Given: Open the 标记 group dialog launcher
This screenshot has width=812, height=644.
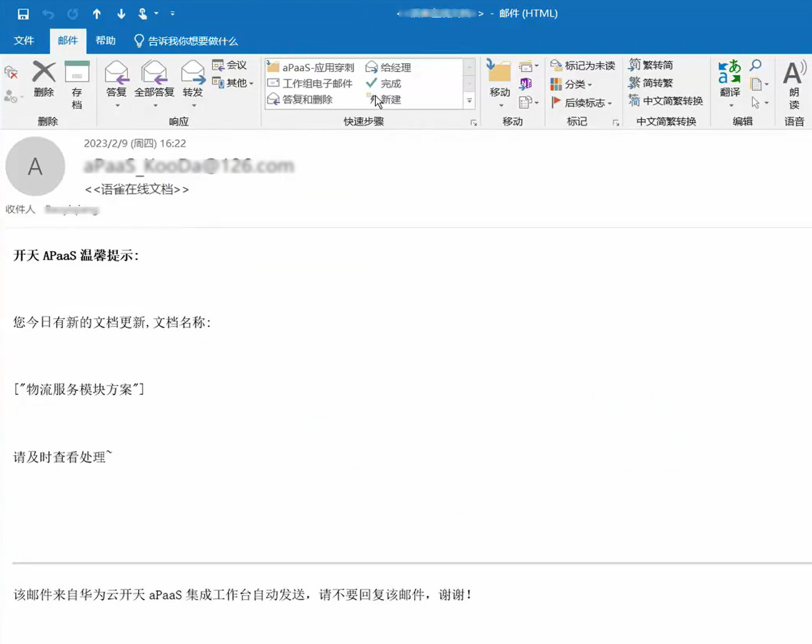Looking at the screenshot, I should click(x=615, y=123).
